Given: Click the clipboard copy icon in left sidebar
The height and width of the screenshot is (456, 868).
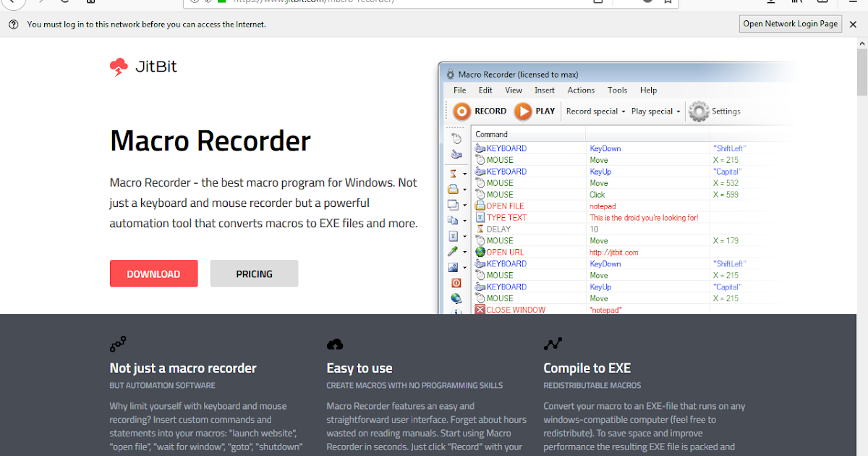Looking at the screenshot, I should coord(454,221).
